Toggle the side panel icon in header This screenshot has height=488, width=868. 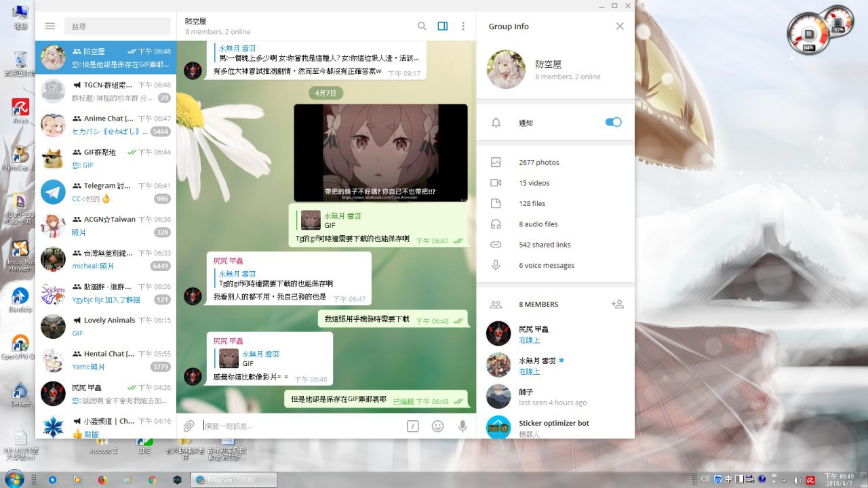(443, 26)
